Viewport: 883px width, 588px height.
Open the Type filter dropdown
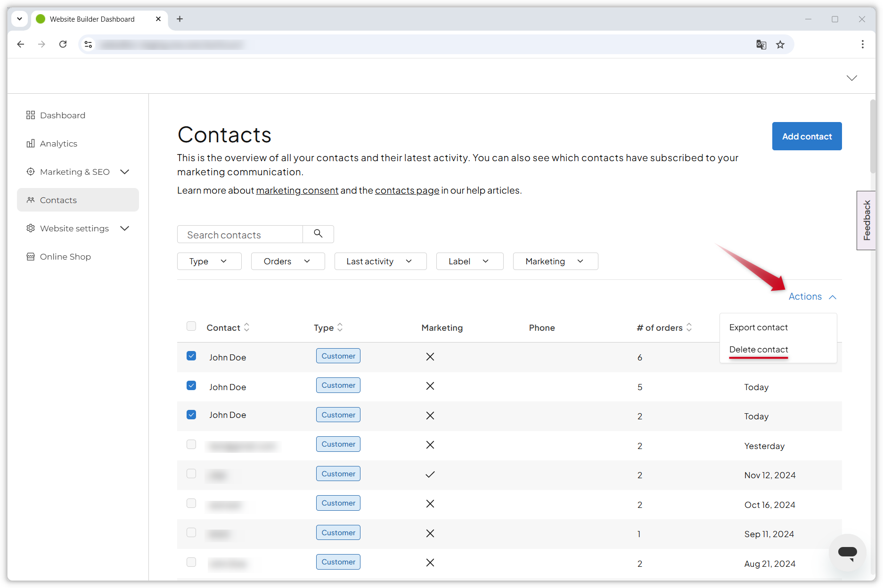(209, 261)
